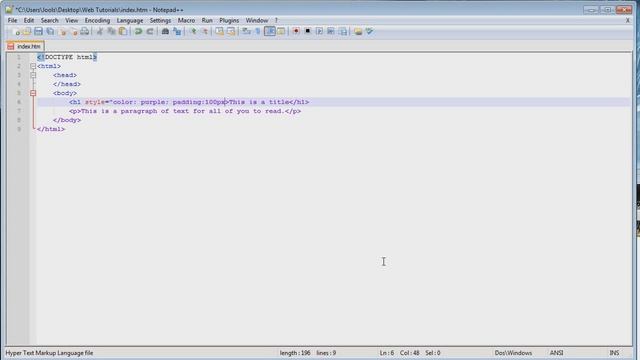Toggle word wrap toolbar icon
Viewport: 640px width, 360px height.
click(x=246, y=31)
